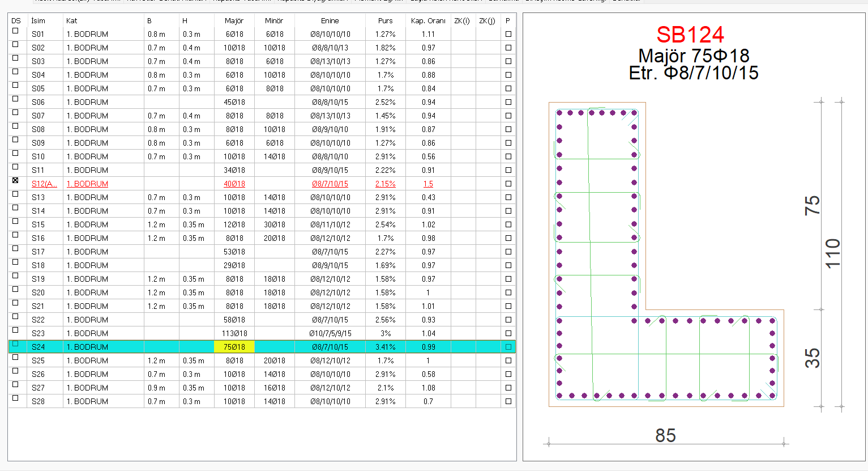Image resolution: width=868 pixels, height=471 pixels.
Task: Click the Purs column header
Action: point(386,20)
